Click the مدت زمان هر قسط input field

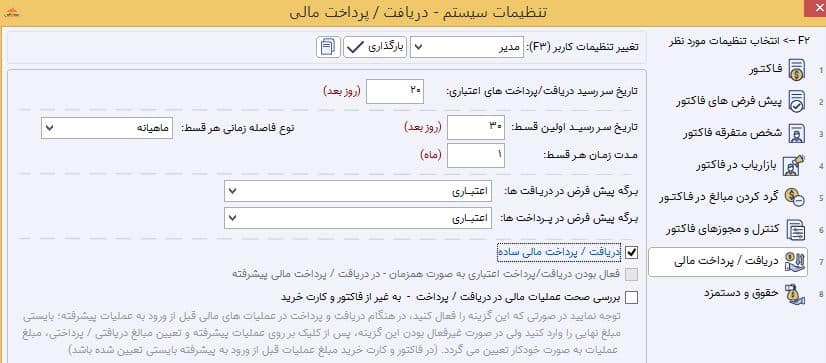476,155
